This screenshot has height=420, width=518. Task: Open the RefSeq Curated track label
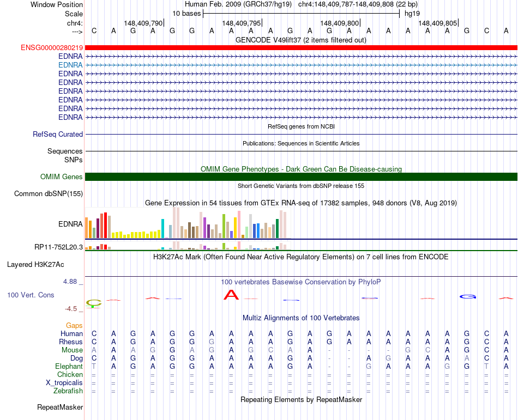[x=58, y=135]
